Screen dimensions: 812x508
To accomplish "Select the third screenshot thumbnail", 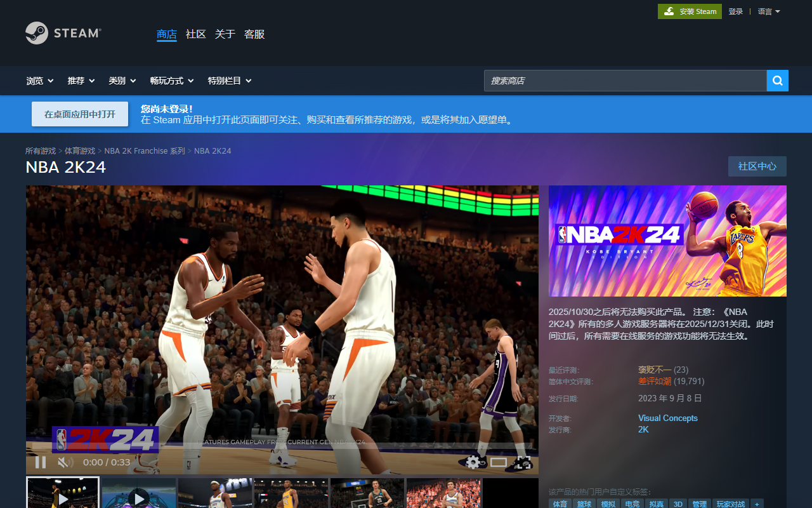I will click(x=215, y=493).
